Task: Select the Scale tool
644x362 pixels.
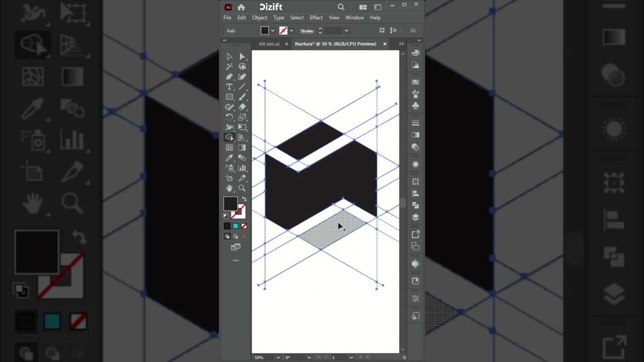Action: (x=242, y=117)
